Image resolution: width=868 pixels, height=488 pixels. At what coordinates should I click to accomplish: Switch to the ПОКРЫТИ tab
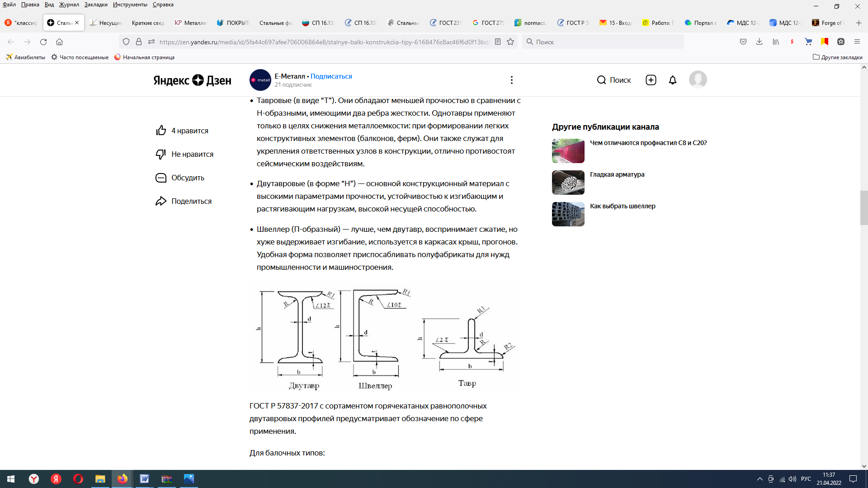[233, 23]
